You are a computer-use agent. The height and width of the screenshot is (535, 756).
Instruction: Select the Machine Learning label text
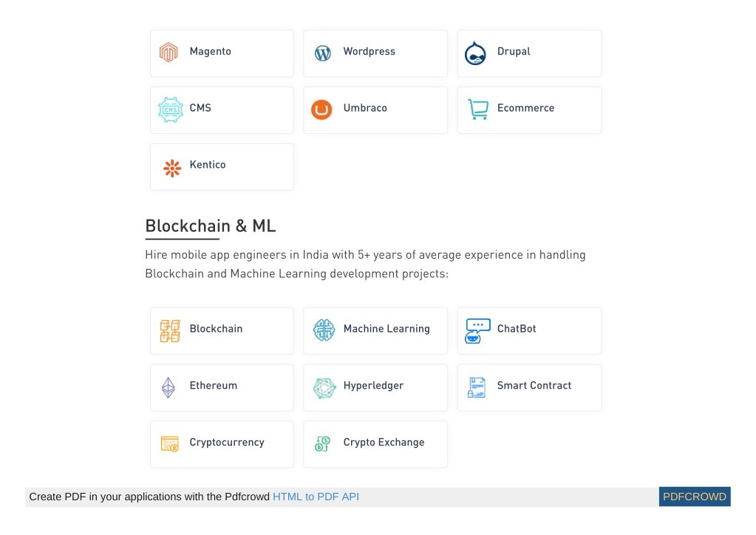[x=386, y=329]
